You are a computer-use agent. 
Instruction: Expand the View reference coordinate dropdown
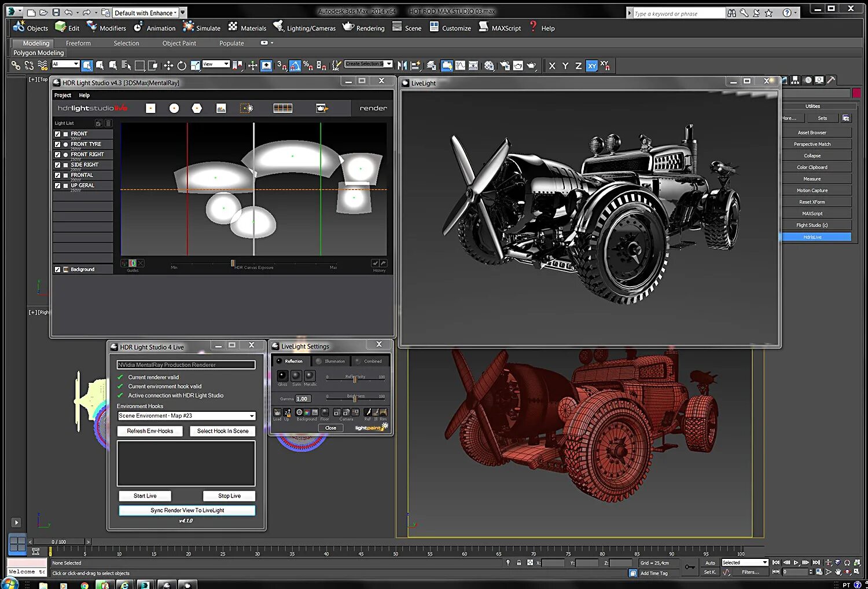click(x=226, y=64)
